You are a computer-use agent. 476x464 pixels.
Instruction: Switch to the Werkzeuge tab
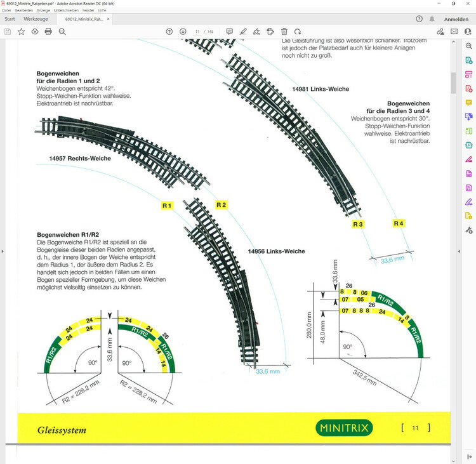(36, 19)
